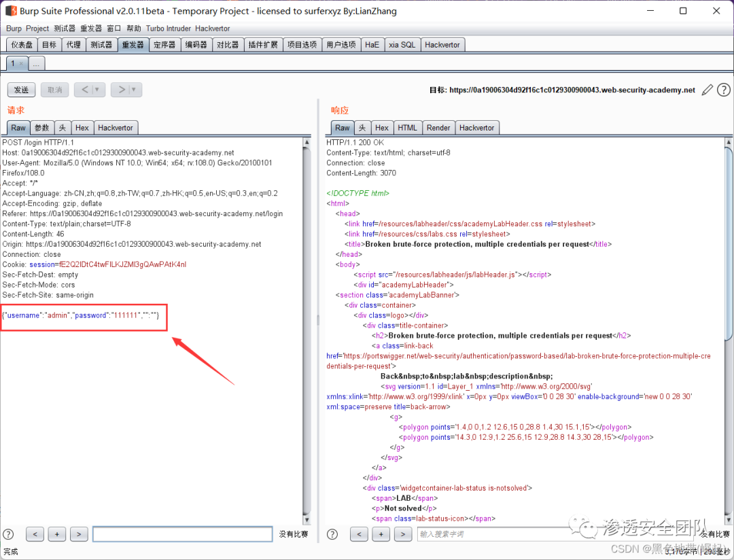Switch to the 测试器 main tab
Viewport: 734px width, 560px height.
tap(101, 44)
